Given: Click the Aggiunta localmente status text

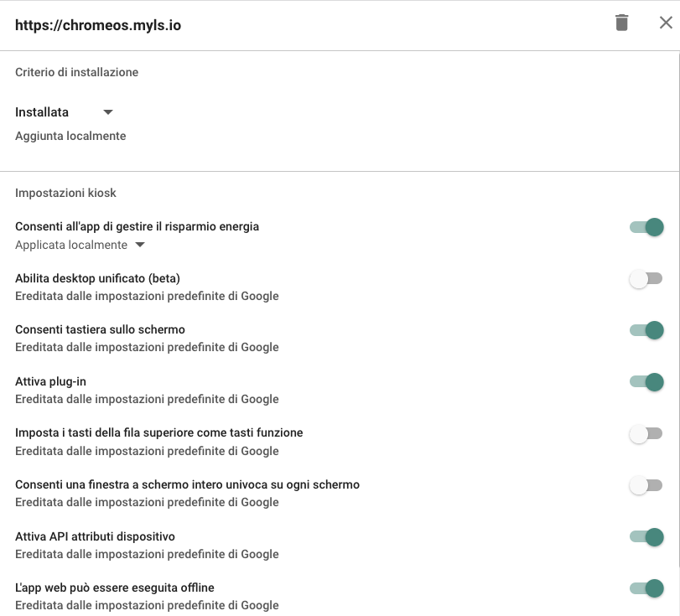Looking at the screenshot, I should pyautogui.click(x=70, y=136).
